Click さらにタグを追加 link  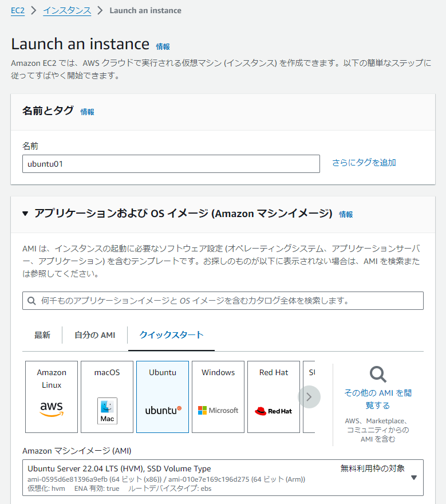[364, 163]
